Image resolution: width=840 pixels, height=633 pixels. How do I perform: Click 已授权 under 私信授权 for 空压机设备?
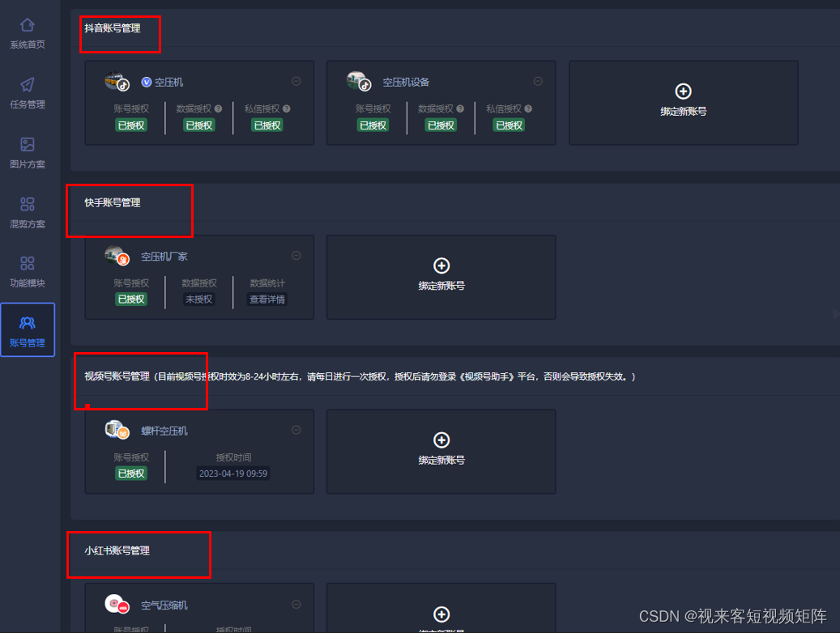(509, 125)
